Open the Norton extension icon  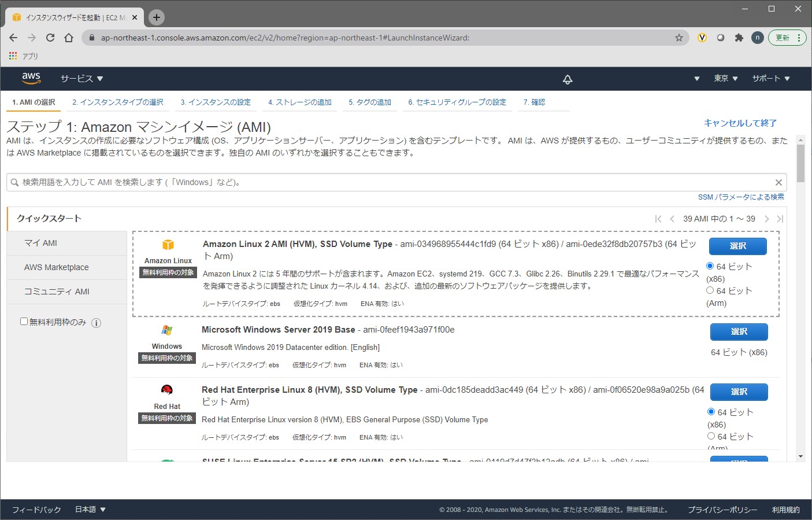point(702,38)
